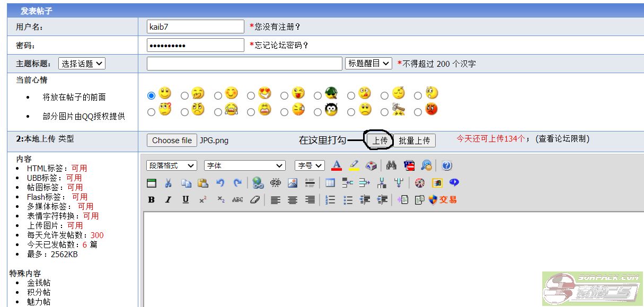Image resolution: width=644 pixels, height=307 pixels.
Task: Insert a hyperlink with the globe-chain icon
Action: 258,183
